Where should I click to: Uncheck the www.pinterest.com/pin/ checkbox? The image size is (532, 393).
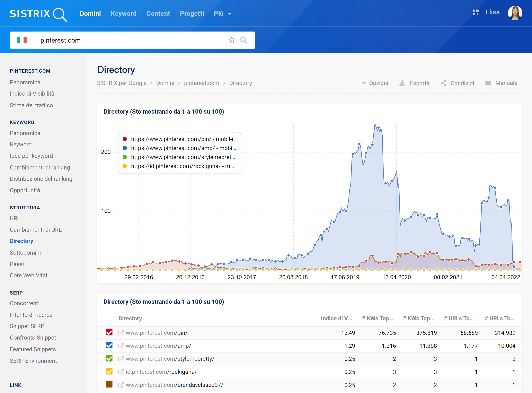[109, 332]
